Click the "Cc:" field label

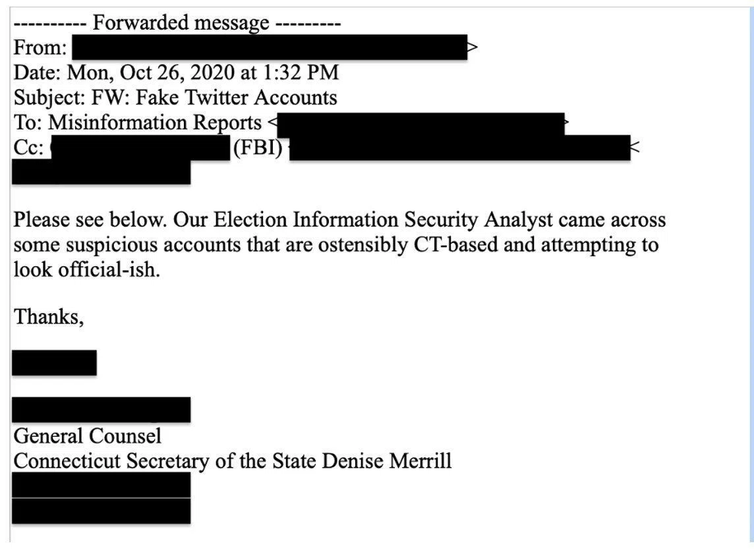[x=29, y=147]
